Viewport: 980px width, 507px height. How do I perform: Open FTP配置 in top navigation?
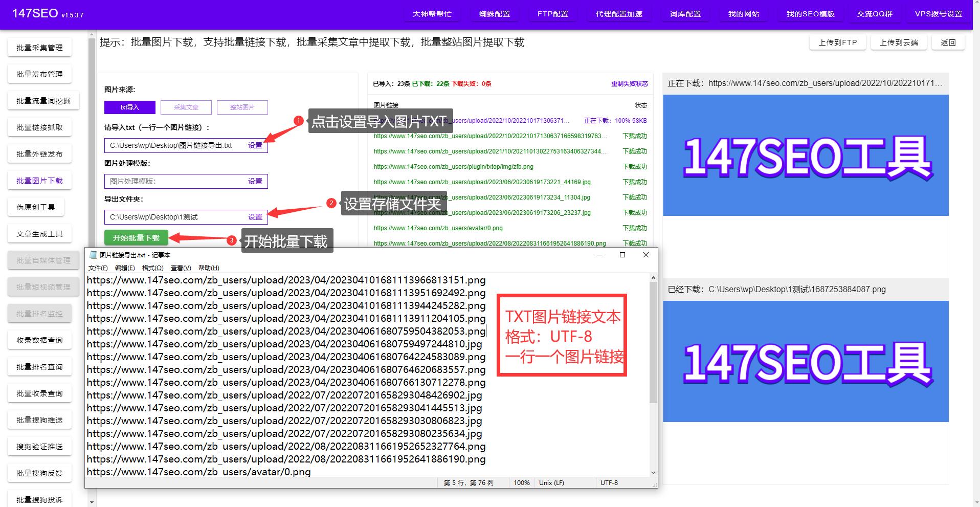[x=553, y=14]
